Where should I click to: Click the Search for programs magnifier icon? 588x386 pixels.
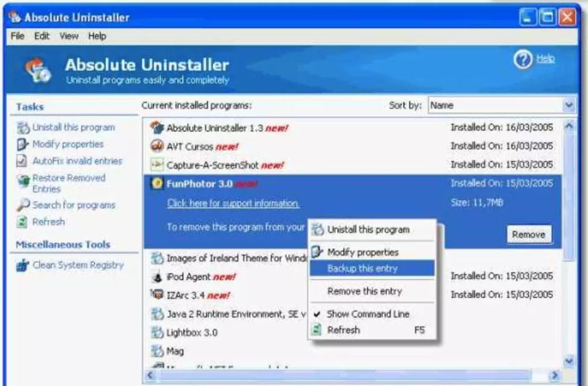coord(23,205)
